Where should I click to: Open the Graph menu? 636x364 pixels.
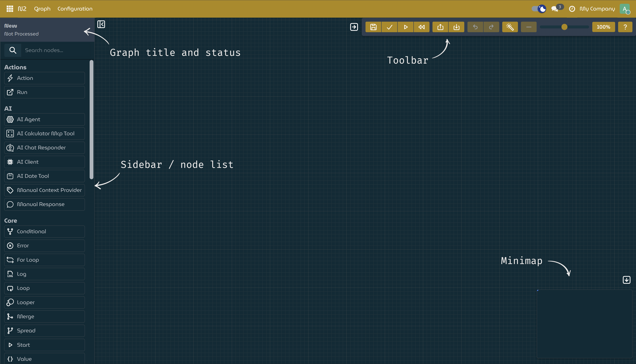pyautogui.click(x=42, y=9)
